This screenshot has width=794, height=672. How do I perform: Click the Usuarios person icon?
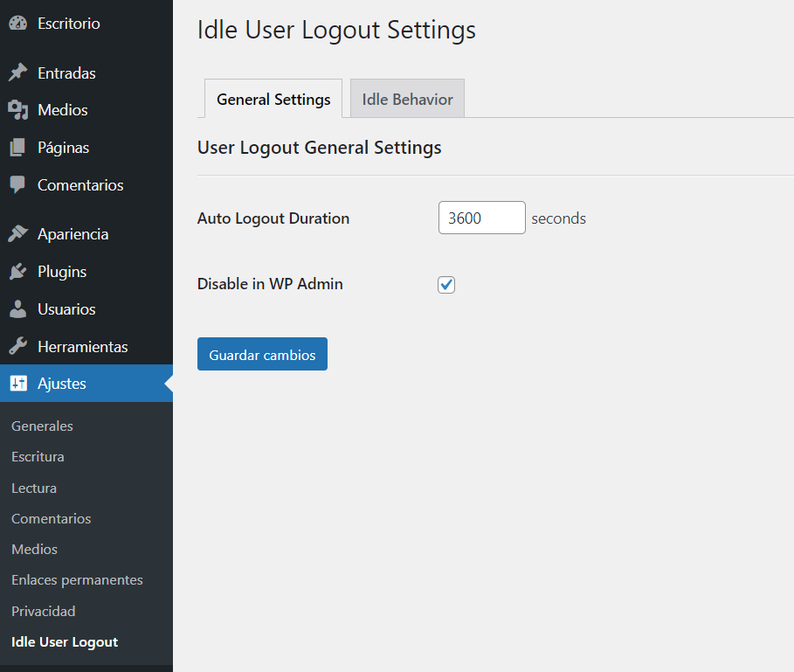click(18, 308)
